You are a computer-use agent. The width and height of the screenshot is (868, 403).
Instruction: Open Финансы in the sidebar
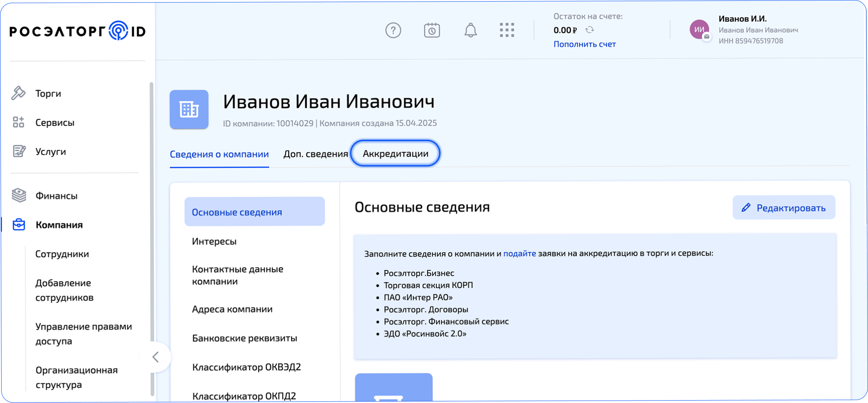tap(56, 196)
